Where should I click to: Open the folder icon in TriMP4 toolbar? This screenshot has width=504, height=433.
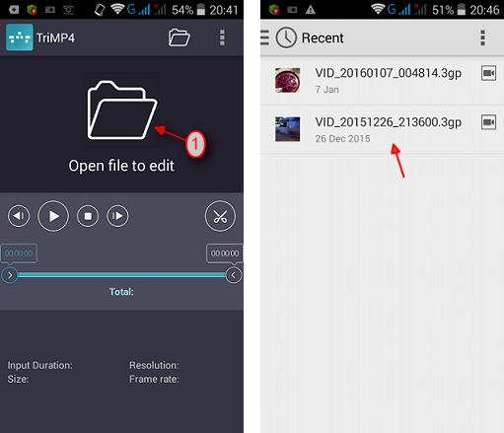coord(179,37)
